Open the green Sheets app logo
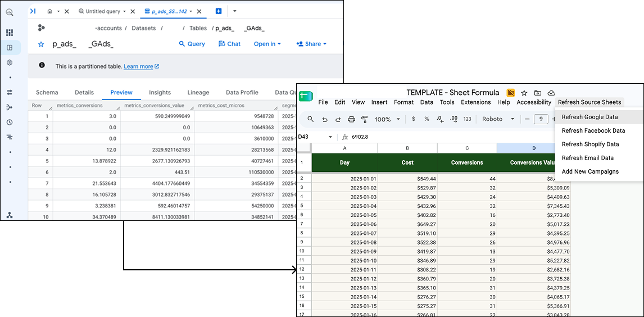Viewport: 644px width, 317px height. 306,97
